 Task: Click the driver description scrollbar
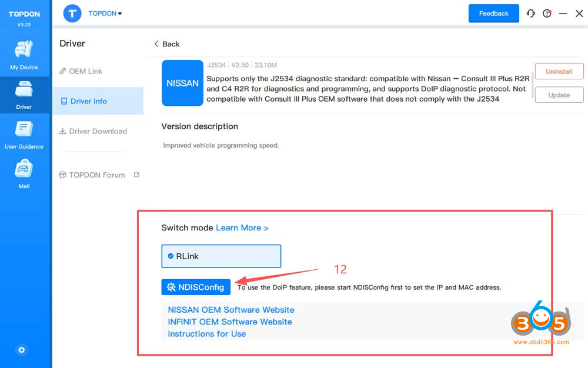click(532, 84)
